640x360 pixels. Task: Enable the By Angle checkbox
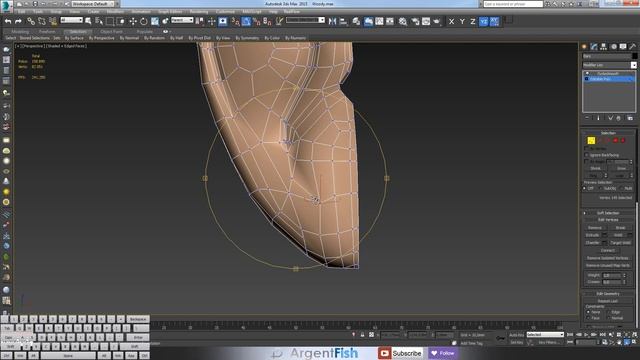pos(587,162)
